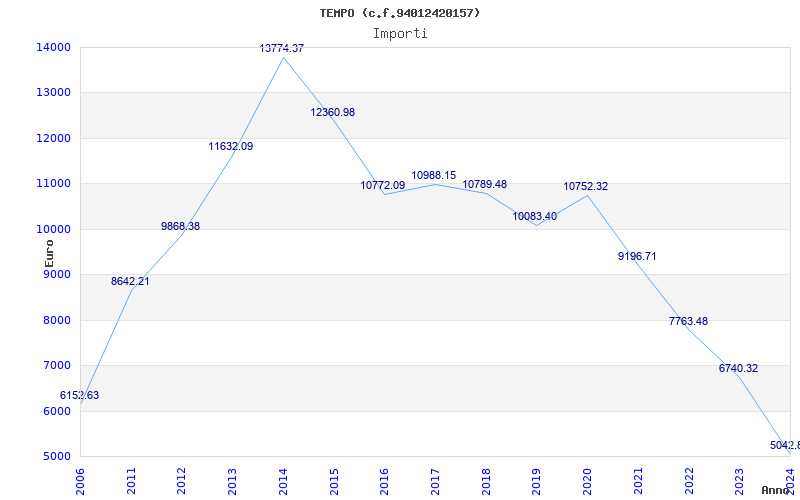
Task: Click the 8000 y-axis tick label
Action: click(x=57, y=320)
